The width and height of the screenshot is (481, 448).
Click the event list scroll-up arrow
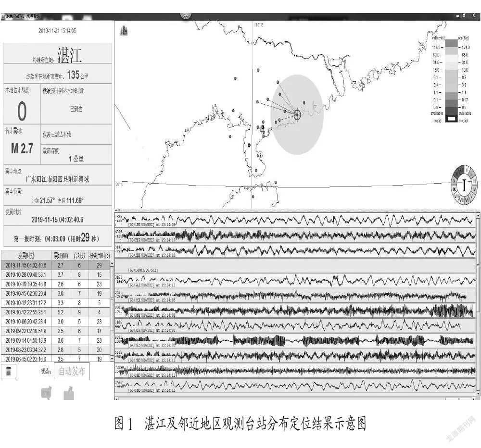[x=112, y=264]
